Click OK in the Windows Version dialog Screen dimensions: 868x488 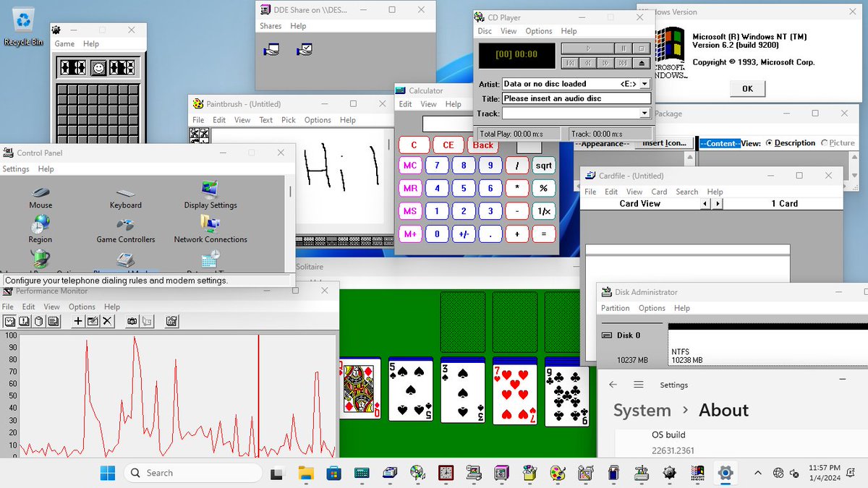pos(747,88)
